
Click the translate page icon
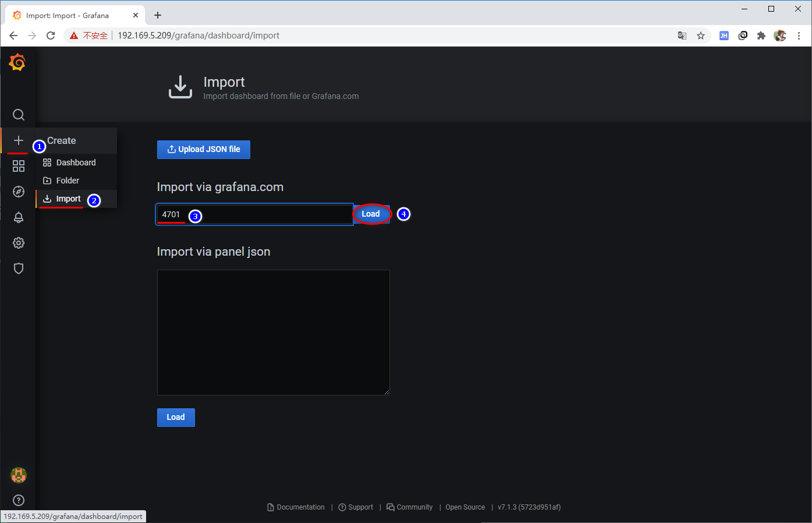pyautogui.click(x=682, y=36)
